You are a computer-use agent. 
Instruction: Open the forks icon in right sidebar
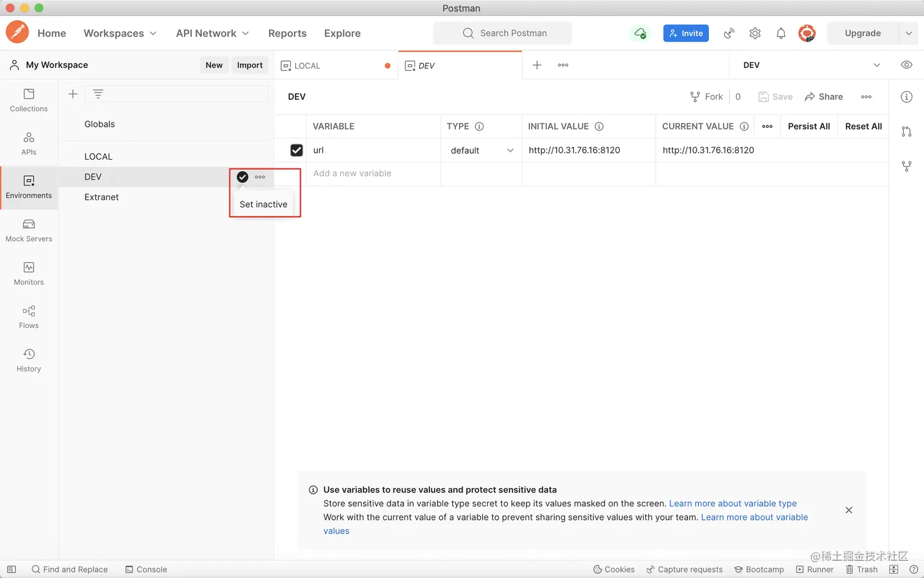pyautogui.click(x=906, y=166)
